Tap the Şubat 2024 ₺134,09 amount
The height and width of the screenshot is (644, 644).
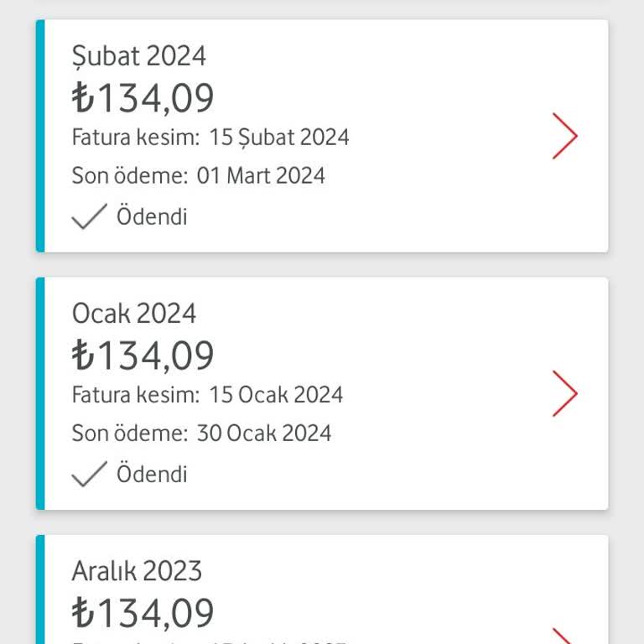click(x=143, y=98)
